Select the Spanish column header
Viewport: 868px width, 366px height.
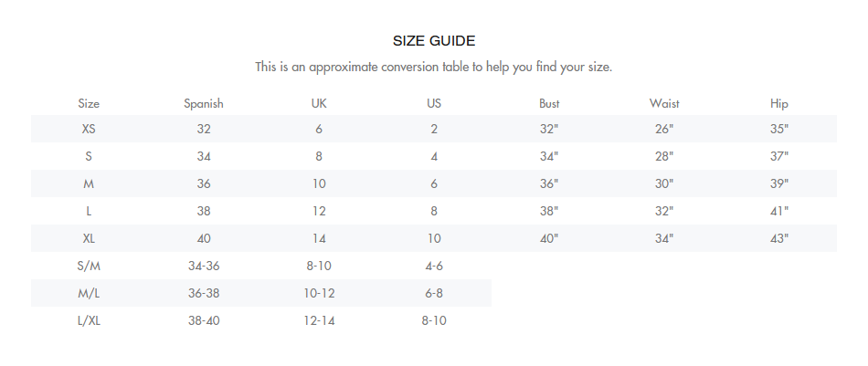click(x=204, y=103)
